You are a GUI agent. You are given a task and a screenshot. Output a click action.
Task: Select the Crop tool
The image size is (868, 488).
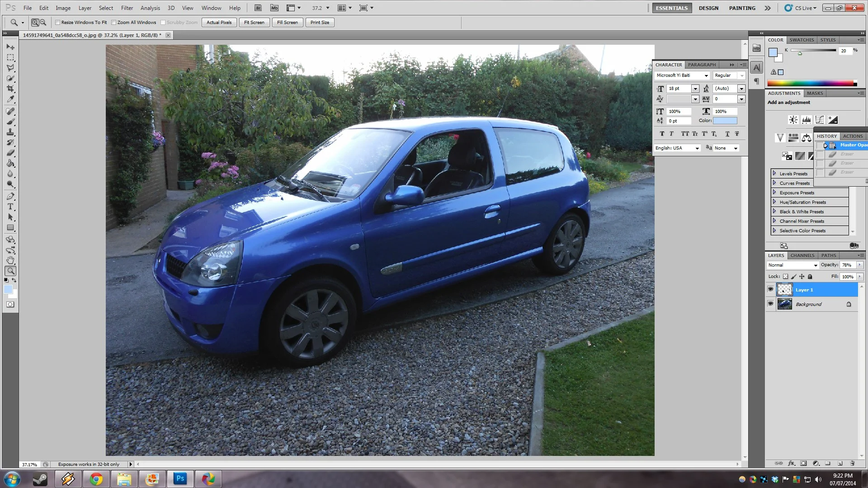(10, 89)
